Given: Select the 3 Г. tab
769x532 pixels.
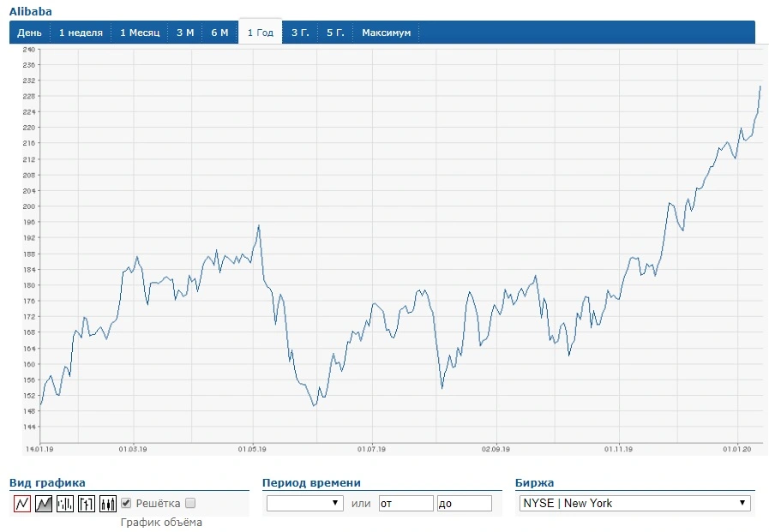Looking at the screenshot, I should 300,33.
